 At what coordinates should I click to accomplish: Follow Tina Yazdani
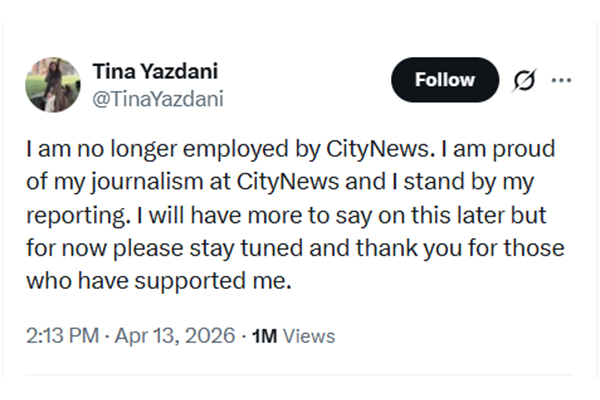[444, 80]
